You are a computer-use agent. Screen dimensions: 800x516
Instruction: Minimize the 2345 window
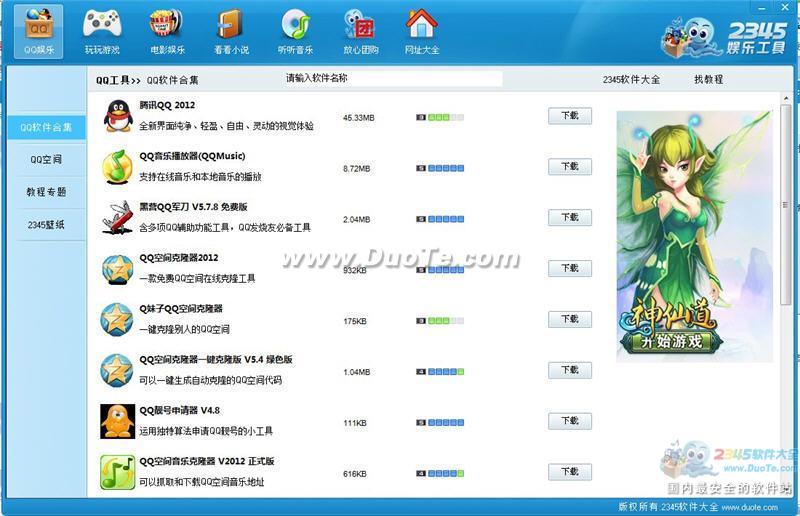[x=762, y=8]
